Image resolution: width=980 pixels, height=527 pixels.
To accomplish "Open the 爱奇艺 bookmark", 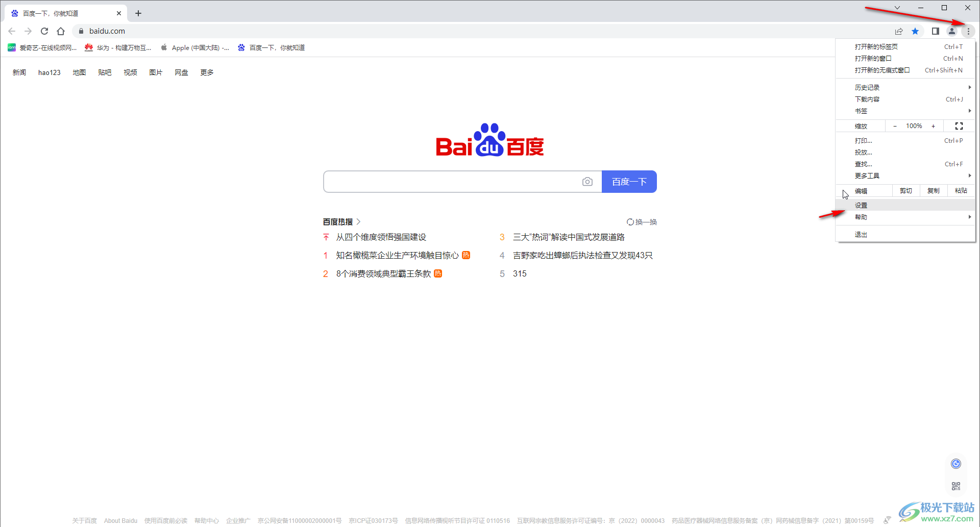I will click(42, 47).
